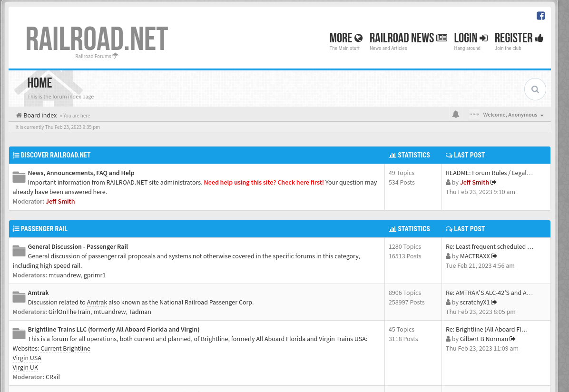Image resolution: width=569 pixels, height=392 pixels.
Task: Open moderator CRail profile
Action: click(x=53, y=377)
